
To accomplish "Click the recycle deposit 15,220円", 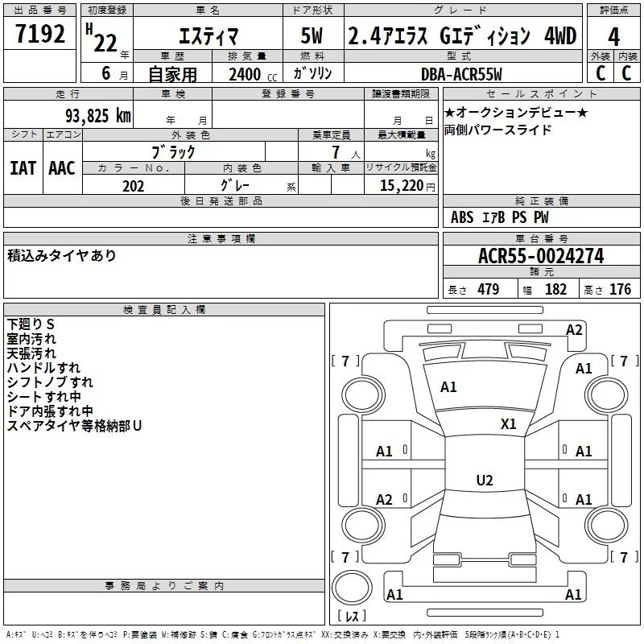I will coord(407,186).
